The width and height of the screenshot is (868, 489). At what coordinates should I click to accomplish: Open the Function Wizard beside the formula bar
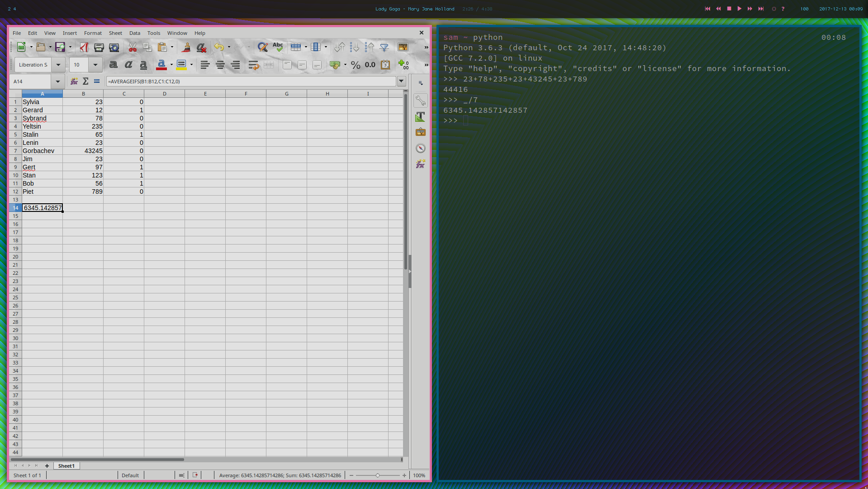click(x=74, y=81)
